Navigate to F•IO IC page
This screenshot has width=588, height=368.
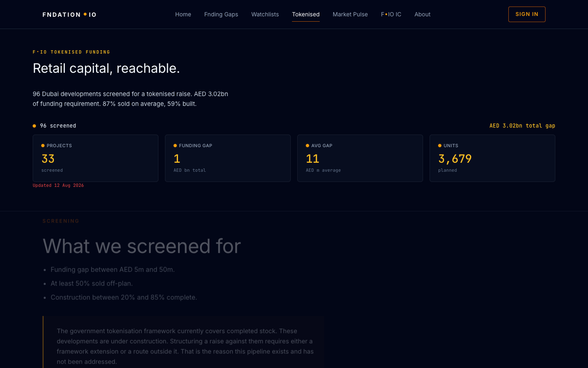pos(391,14)
